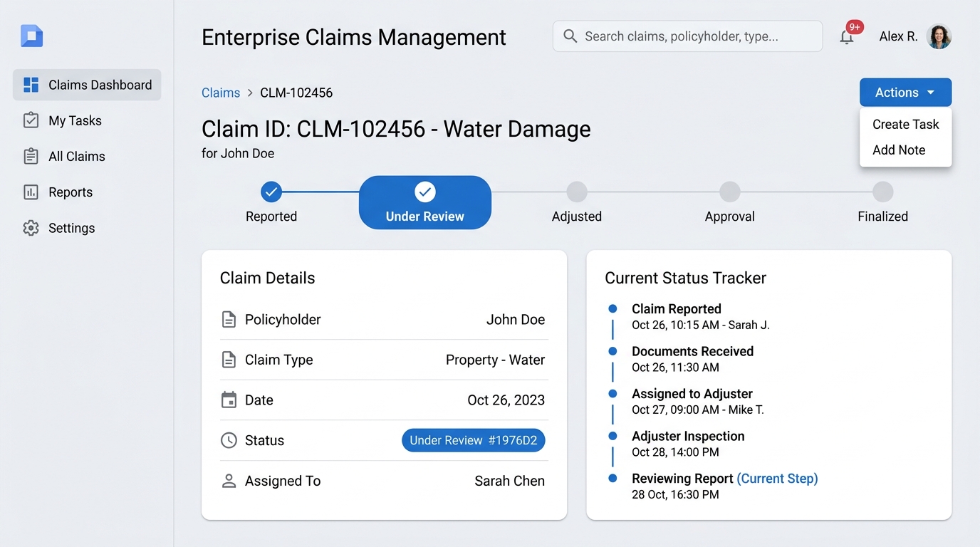Click the Under Review step checkmark
The width and height of the screenshot is (980, 547).
pos(425,192)
